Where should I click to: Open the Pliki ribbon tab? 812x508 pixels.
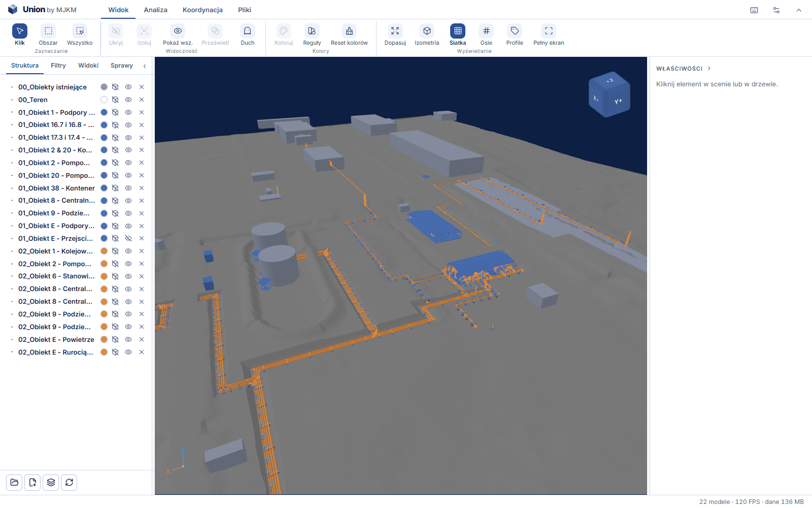(245, 10)
